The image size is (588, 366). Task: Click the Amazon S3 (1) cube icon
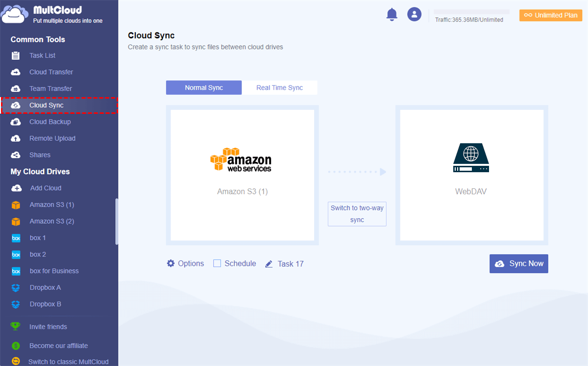click(x=16, y=205)
